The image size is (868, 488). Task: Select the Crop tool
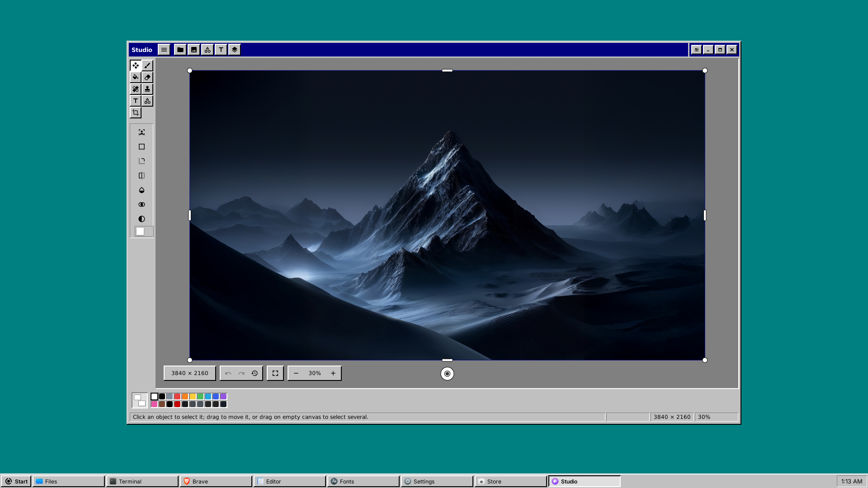click(x=136, y=113)
